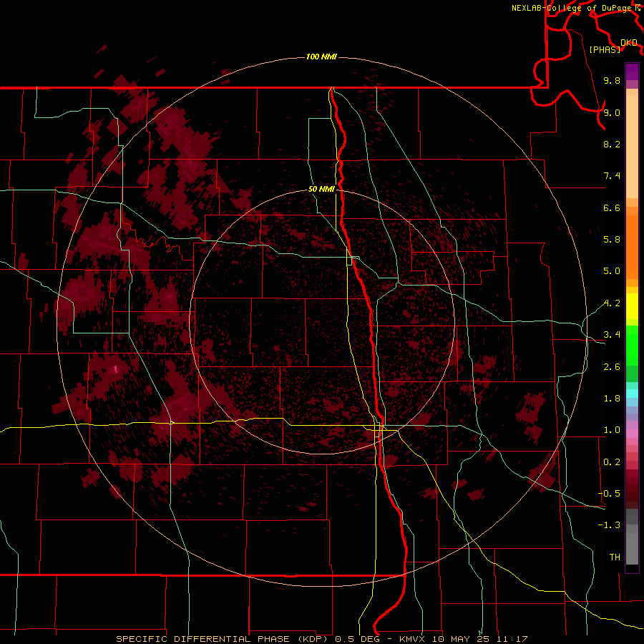Click the '[PHAS]' label above the color bar
This screenshot has height=644, width=644.
(605, 49)
